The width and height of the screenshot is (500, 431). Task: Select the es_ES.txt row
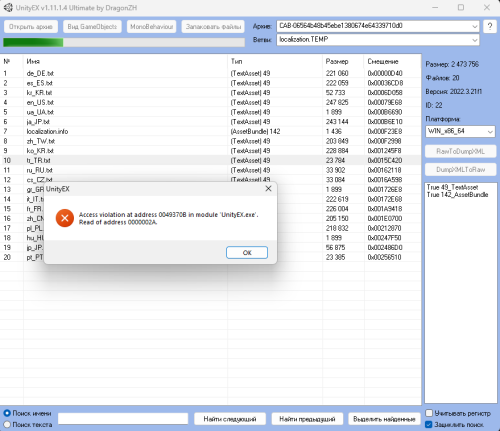pyautogui.click(x=211, y=83)
